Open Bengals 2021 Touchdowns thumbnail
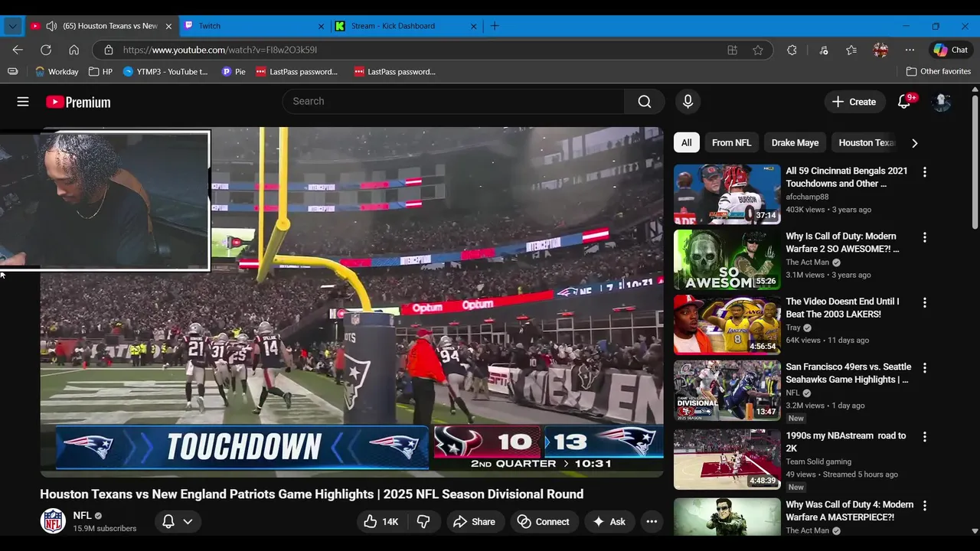Image resolution: width=980 pixels, height=551 pixels. coord(727,194)
